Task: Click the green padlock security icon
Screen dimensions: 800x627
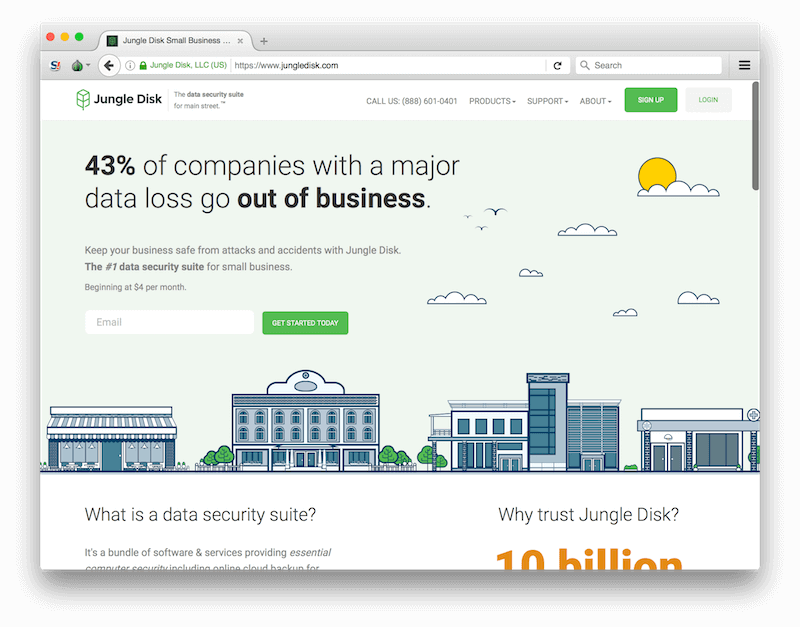Action: coord(143,65)
